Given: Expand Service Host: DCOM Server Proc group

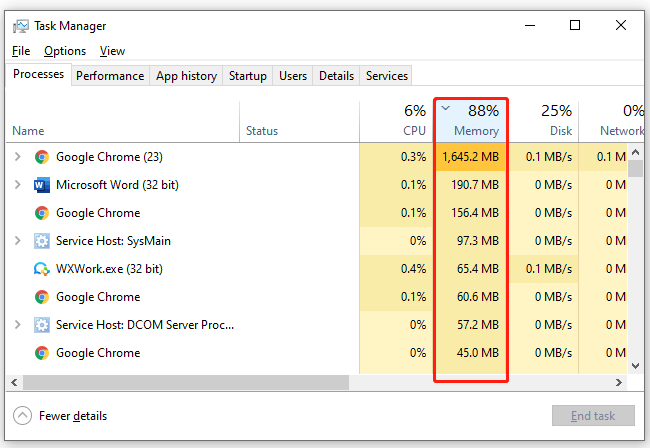Looking at the screenshot, I should pyautogui.click(x=17, y=324).
